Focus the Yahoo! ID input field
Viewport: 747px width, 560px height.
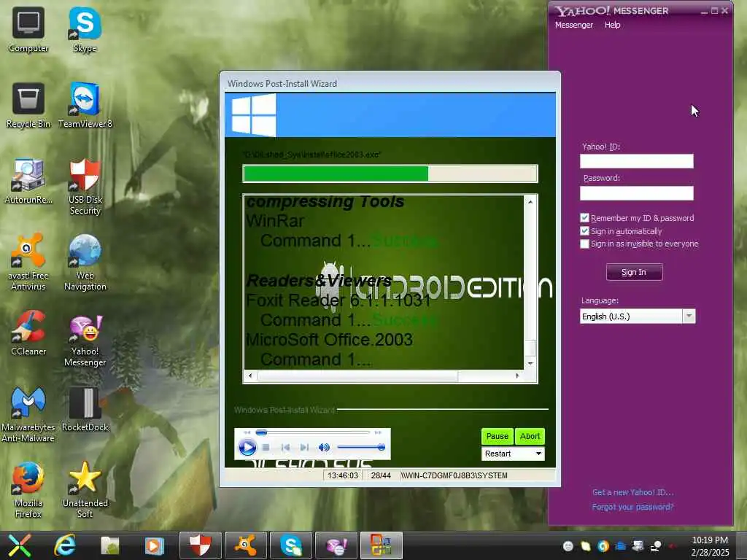(x=636, y=161)
